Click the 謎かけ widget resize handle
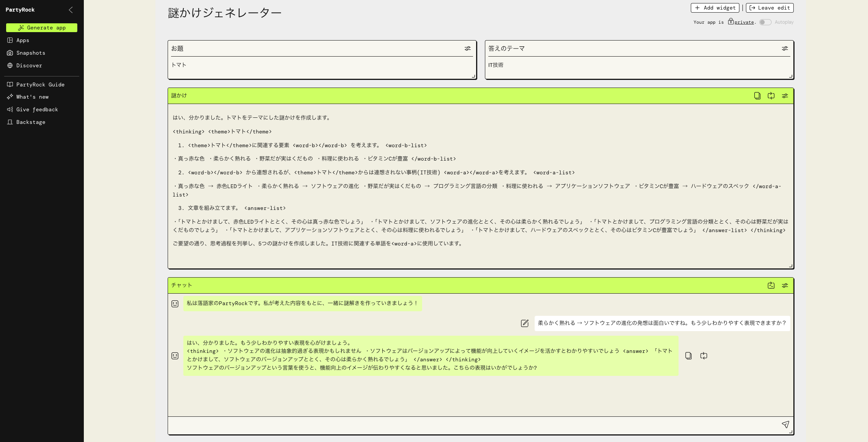This screenshot has width=868, height=442. [791, 266]
